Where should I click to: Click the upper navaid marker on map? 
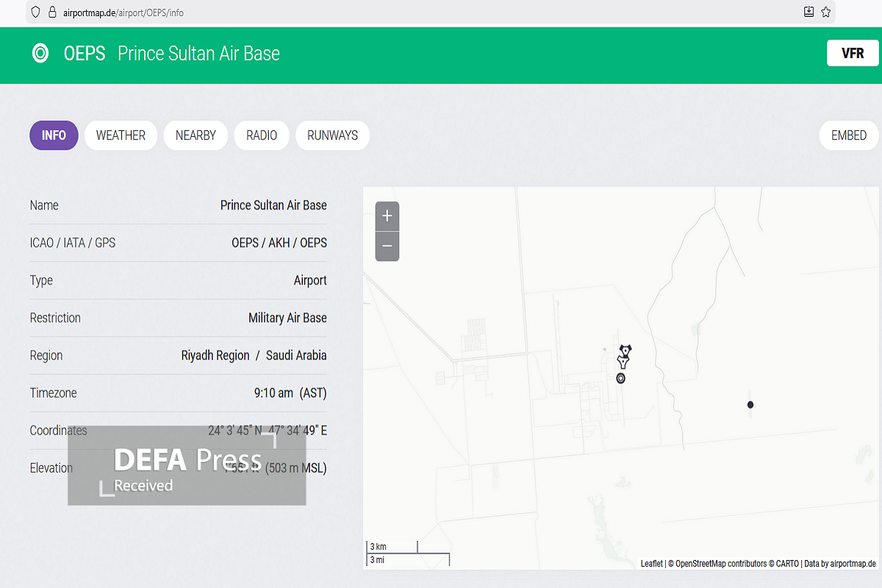[x=625, y=349]
